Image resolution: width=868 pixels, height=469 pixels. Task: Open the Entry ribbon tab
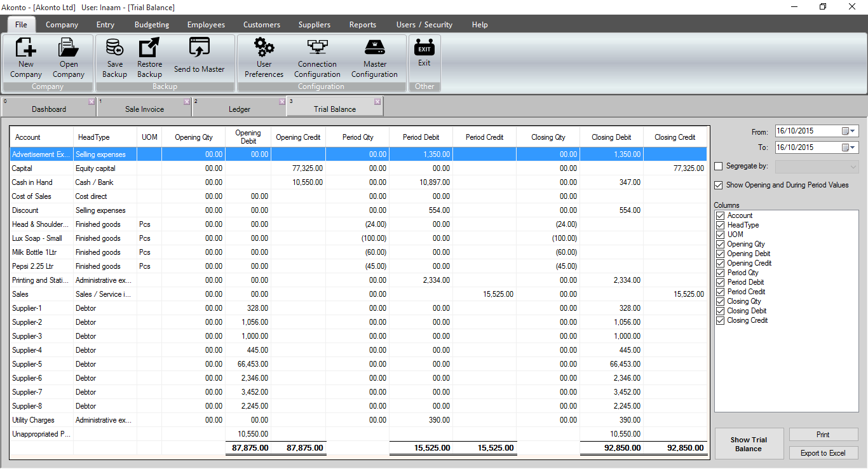tap(105, 25)
